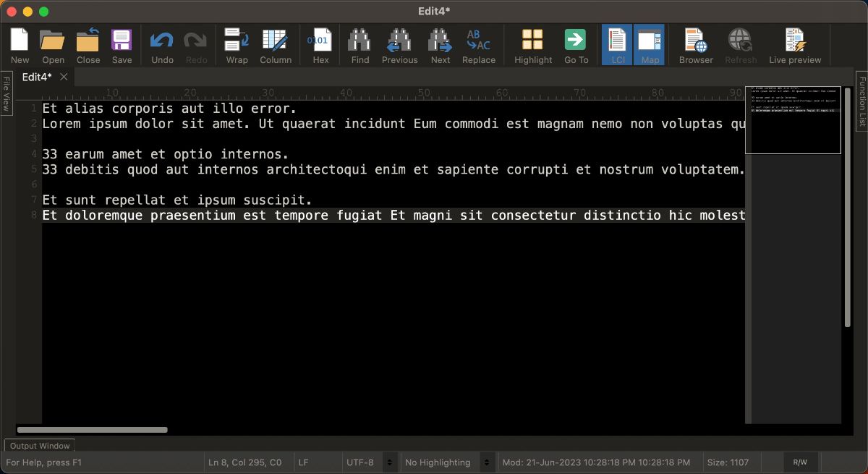This screenshot has width=868, height=474.
Task: Click line '33 earum amet et optio internos.'
Action: [x=166, y=154]
